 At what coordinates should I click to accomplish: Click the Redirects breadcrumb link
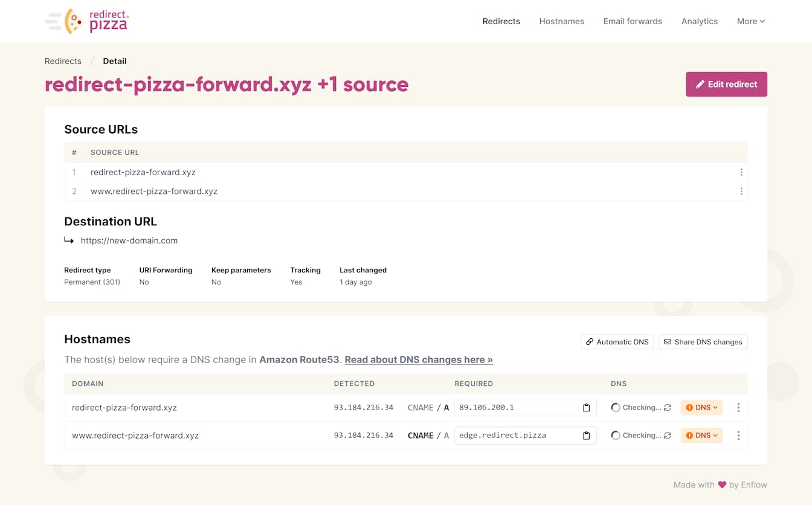tap(63, 61)
